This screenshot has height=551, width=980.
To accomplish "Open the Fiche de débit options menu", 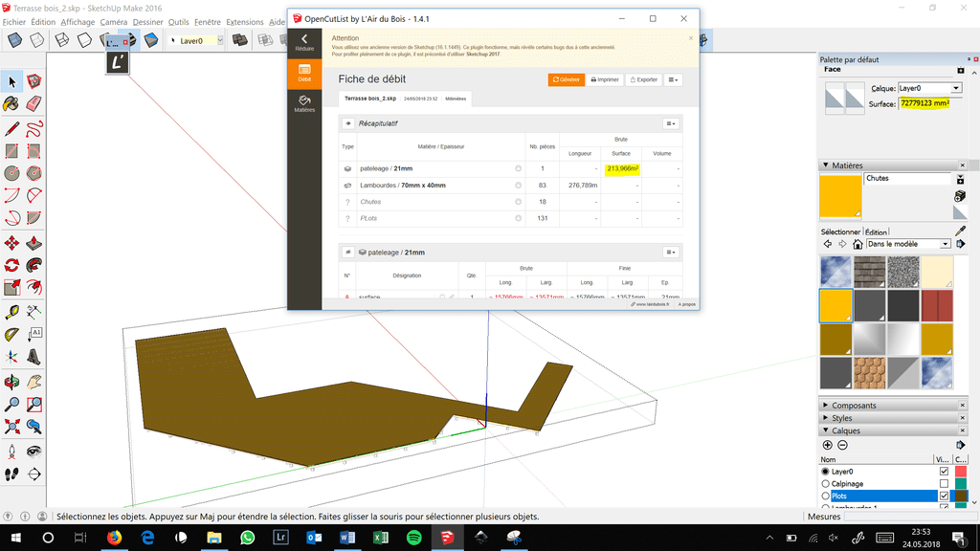I will point(673,80).
